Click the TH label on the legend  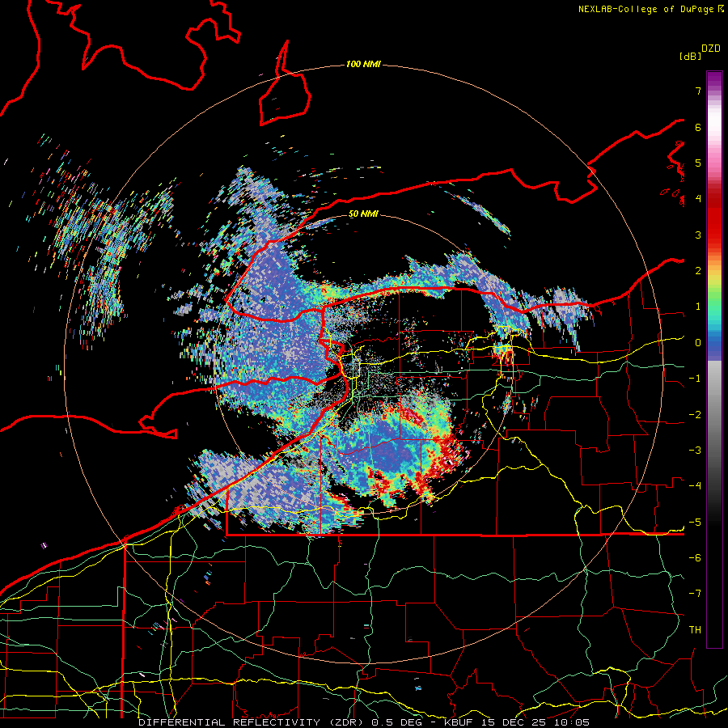[695, 630]
